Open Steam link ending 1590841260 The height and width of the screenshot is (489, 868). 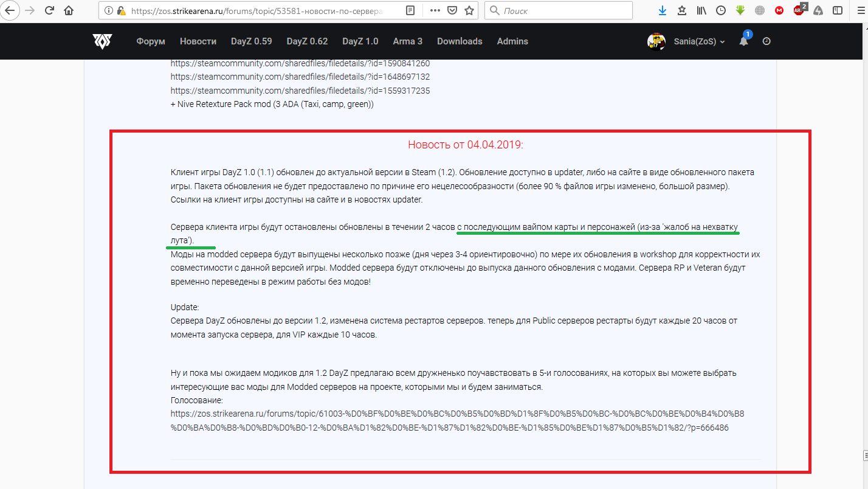[x=300, y=63]
